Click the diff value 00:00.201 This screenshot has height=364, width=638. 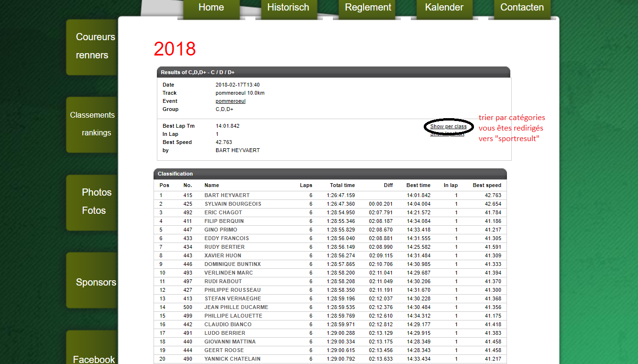[x=381, y=204]
